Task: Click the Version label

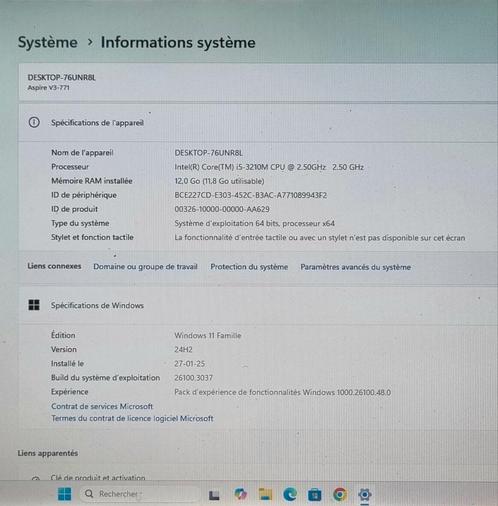Action: pos(64,349)
